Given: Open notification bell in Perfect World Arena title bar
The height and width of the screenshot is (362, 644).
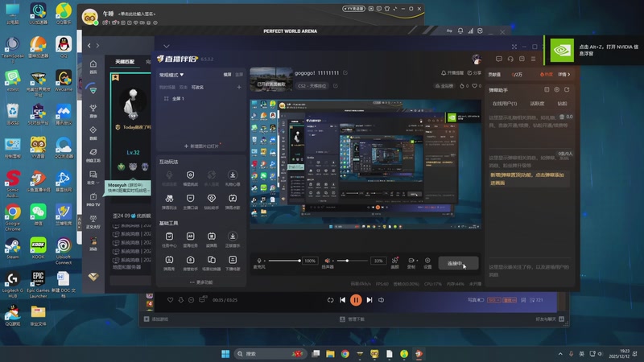Looking at the screenshot, I should coord(460,31).
